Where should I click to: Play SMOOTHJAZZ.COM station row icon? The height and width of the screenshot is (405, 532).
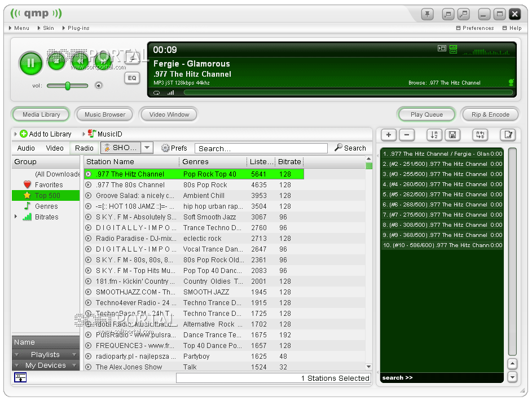coord(89,292)
